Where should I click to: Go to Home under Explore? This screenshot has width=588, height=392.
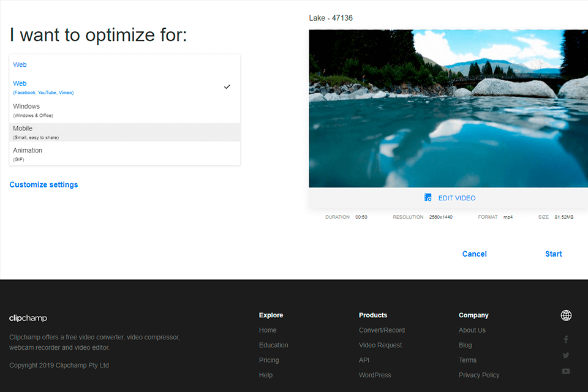click(268, 330)
